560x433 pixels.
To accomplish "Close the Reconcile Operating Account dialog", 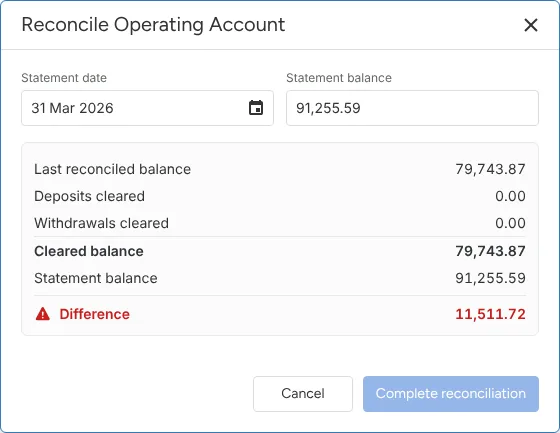I will coord(531,25).
